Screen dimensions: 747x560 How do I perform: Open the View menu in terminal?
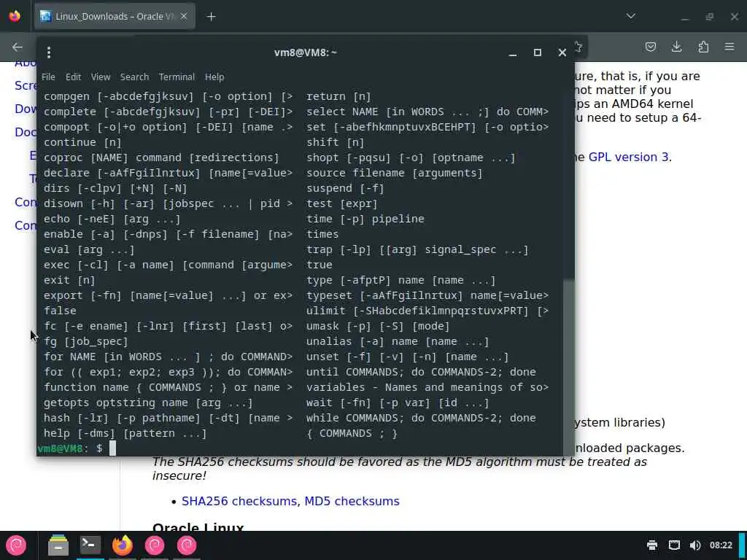[x=101, y=77]
